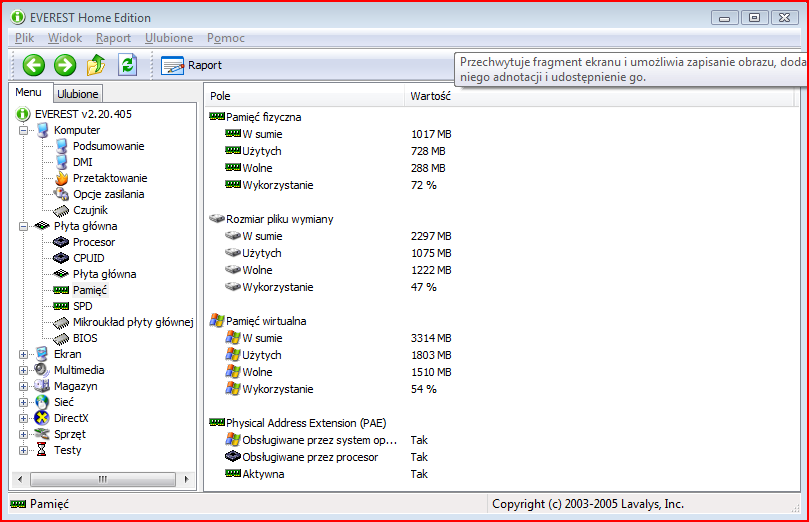Viewport: 809px width, 522px height.
Task: Click the virtual memory 54 % value
Action: coord(424,389)
